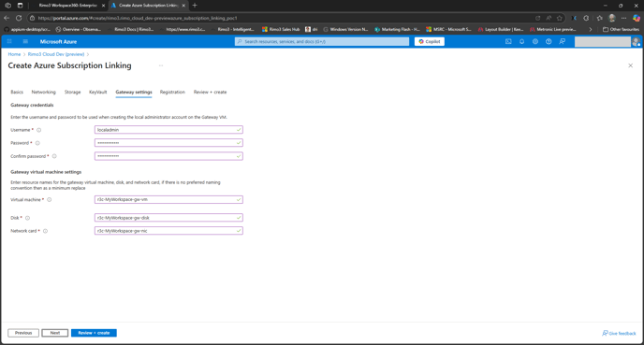This screenshot has height=345, width=644.
Task: Click the Review + create blue button
Action: [x=94, y=333]
